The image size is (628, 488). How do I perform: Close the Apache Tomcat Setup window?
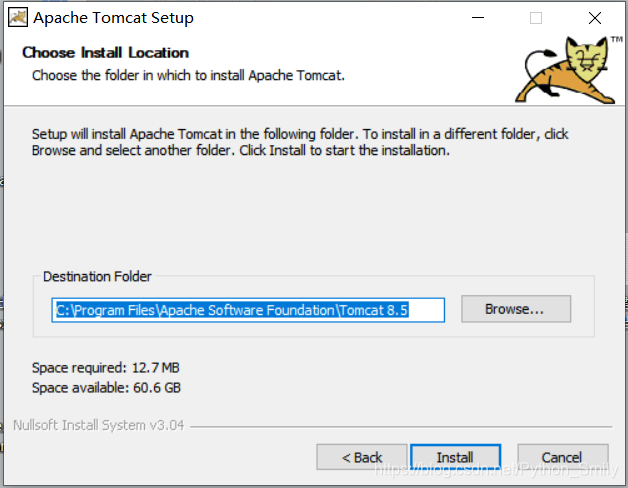coord(595,18)
